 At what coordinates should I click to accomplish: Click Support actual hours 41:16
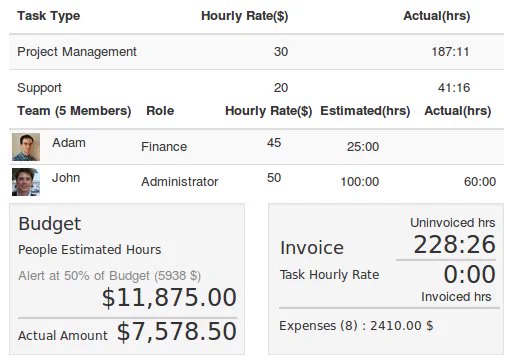tap(454, 88)
